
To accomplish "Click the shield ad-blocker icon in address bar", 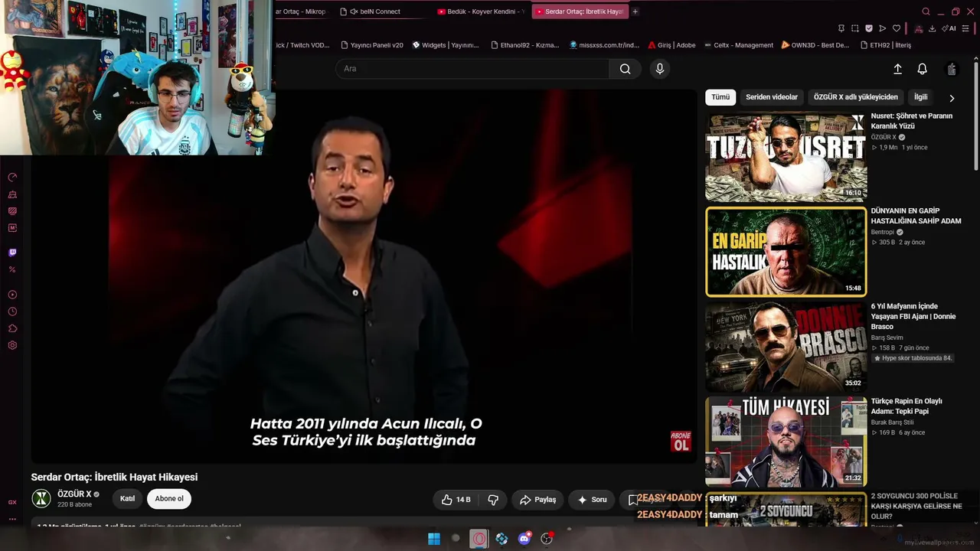I will click(x=869, y=28).
